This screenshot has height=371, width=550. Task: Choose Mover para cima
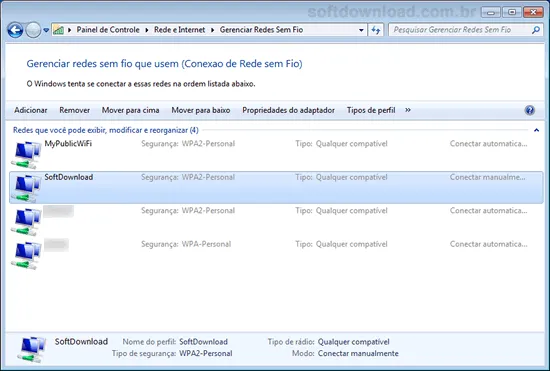[x=130, y=110]
